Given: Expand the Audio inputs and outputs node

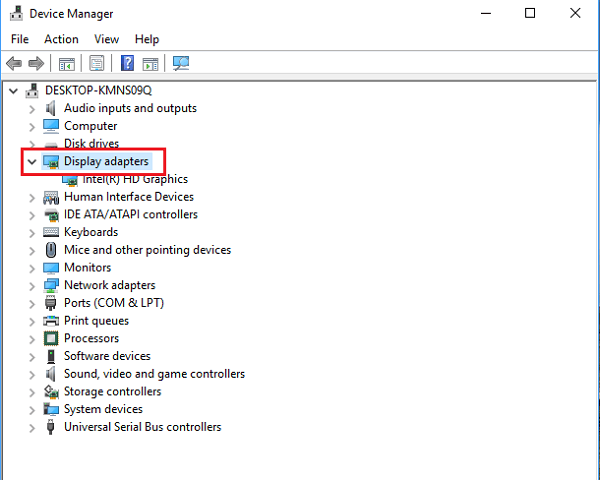Looking at the screenshot, I should pos(32,108).
